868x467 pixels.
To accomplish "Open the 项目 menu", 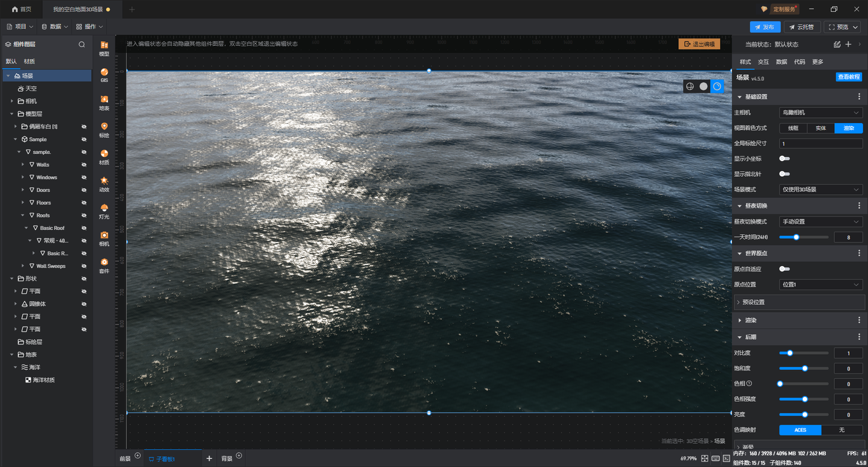I will (x=19, y=27).
